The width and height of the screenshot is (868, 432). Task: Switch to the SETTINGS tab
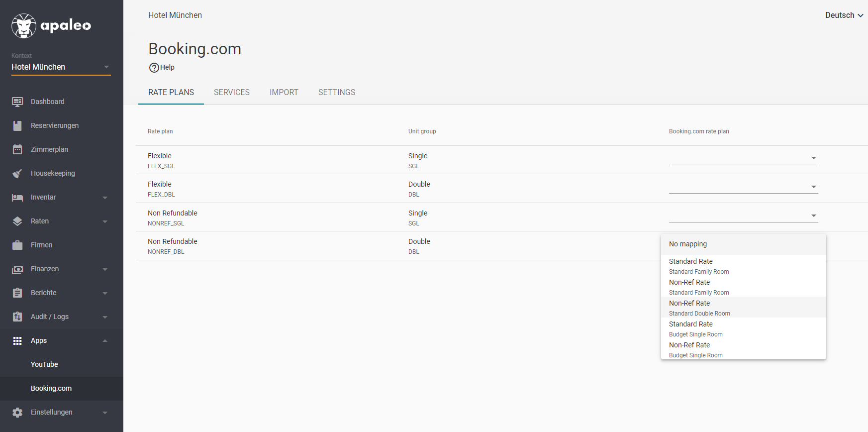[337, 93]
